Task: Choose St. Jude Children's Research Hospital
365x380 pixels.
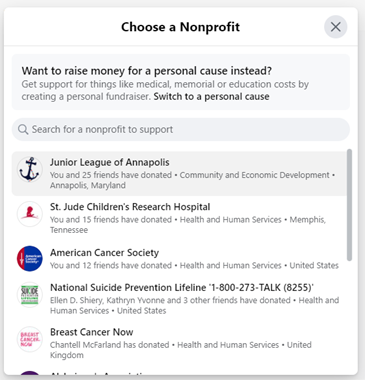Action: (179, 218)
